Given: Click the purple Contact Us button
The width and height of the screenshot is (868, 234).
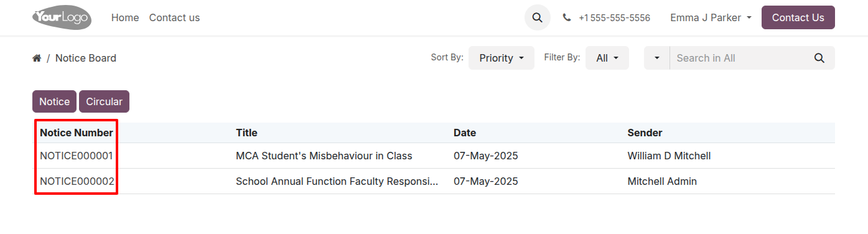Looking at the screenshot, I should coord(798,17).
